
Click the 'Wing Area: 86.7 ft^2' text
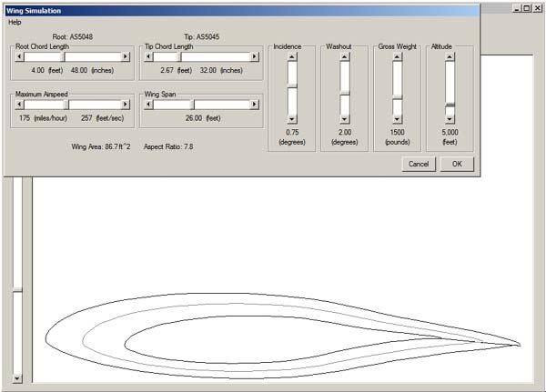tap(101, 147)
